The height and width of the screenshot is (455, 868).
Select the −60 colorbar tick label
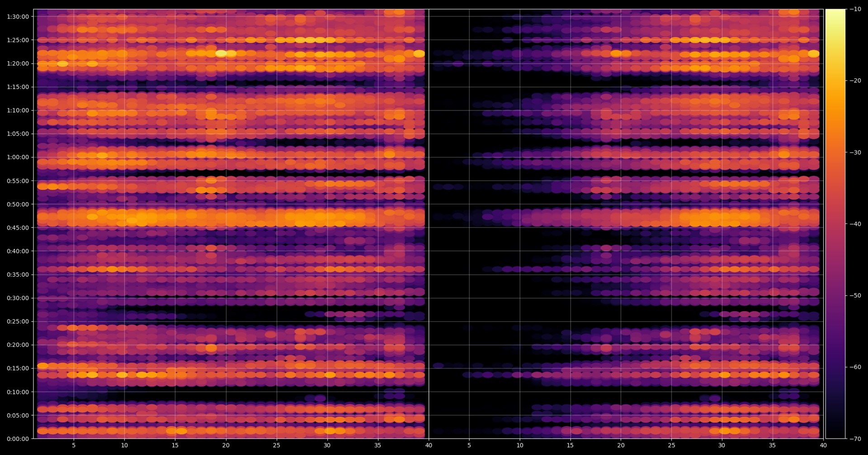tap(855, 367)
